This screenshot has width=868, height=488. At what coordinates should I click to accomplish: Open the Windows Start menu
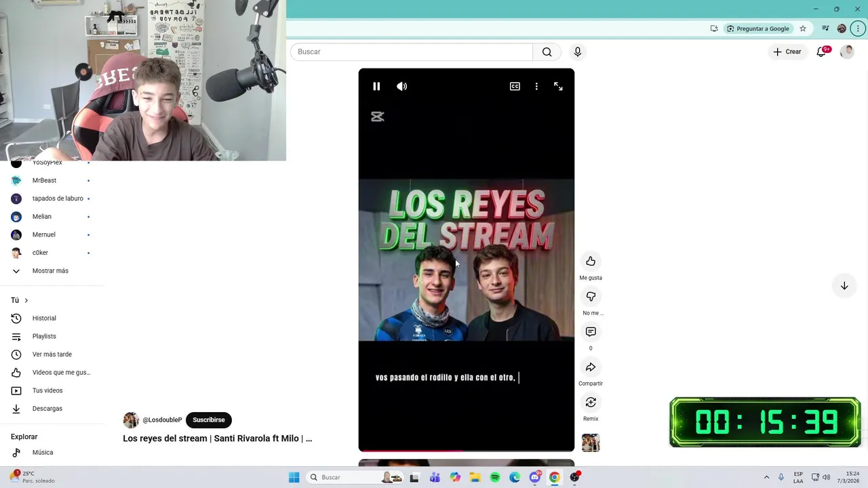(x=294, y=477)
